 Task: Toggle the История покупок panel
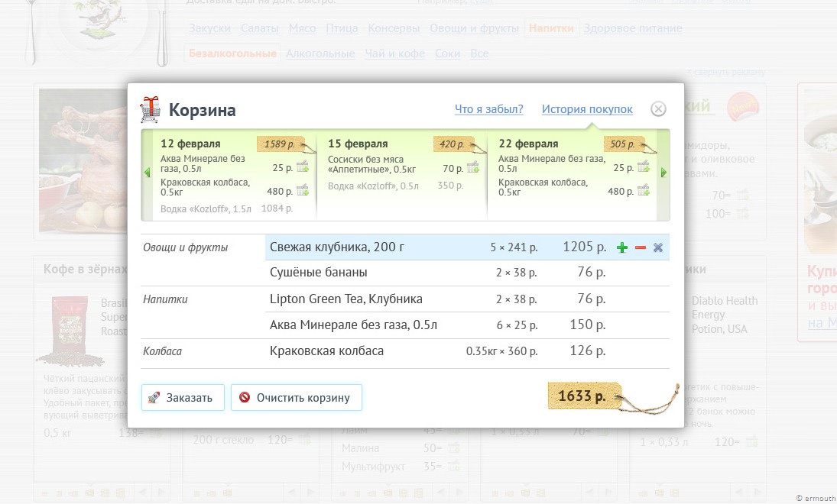point(587,109)
